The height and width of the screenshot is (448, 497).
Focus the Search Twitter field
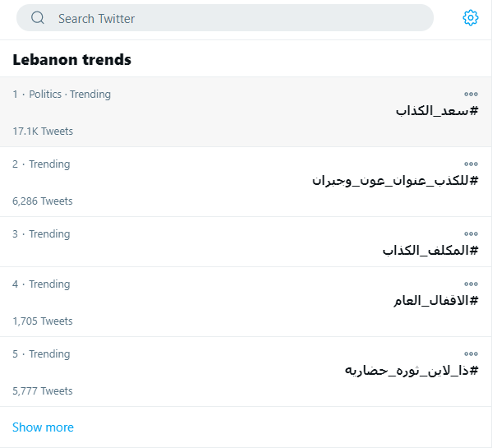click(225, 18)
